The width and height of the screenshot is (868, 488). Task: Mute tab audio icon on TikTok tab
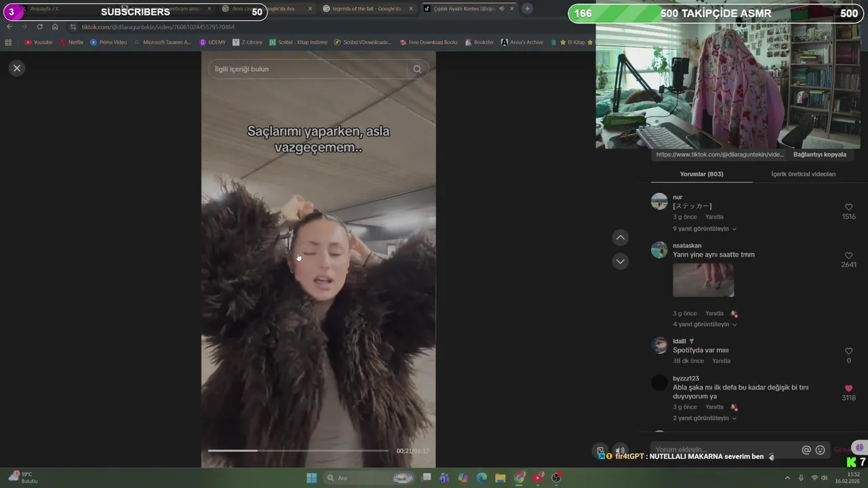pyautogui.click(x=501, y=9)
